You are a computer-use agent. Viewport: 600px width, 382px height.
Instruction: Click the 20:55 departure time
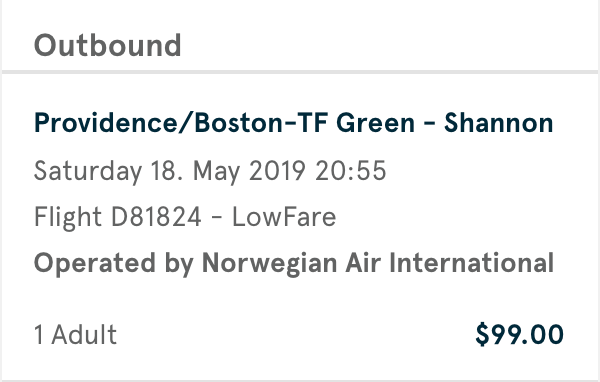coord(351,171)
